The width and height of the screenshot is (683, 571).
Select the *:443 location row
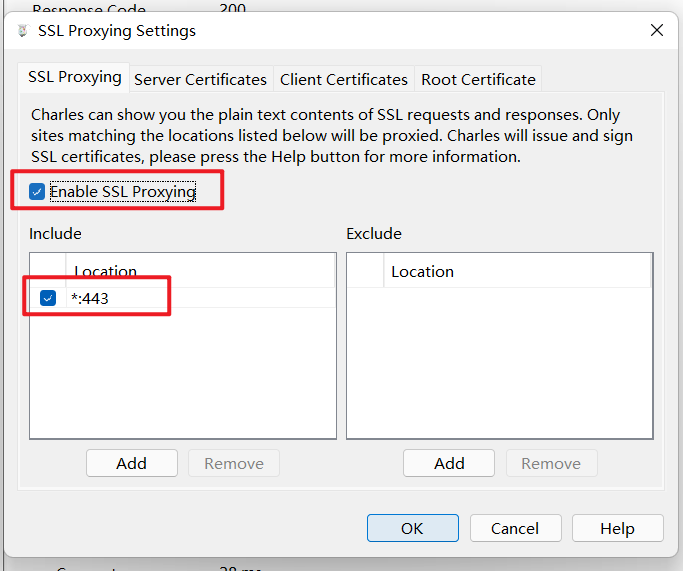(x=183, y=298)
